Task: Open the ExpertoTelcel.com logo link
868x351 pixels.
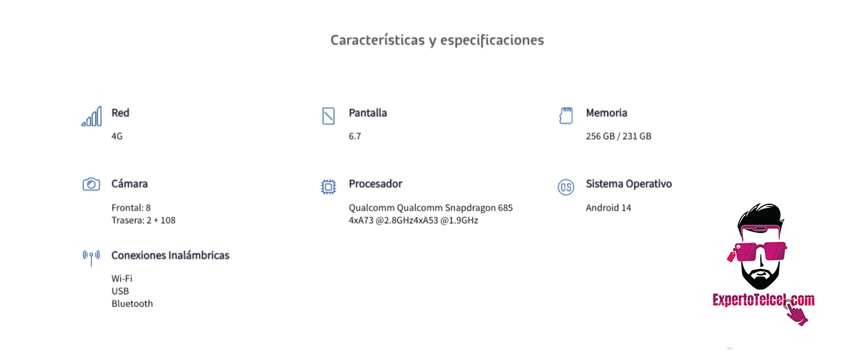Action: (763, 300)
